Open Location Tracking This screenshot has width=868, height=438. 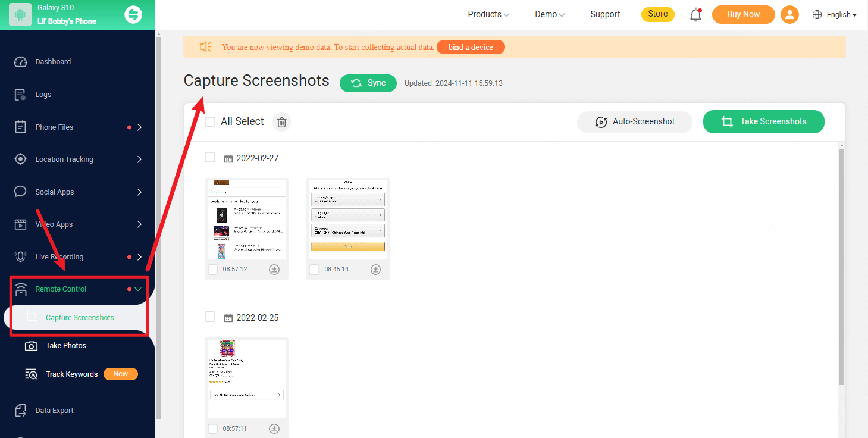[64, 159]
